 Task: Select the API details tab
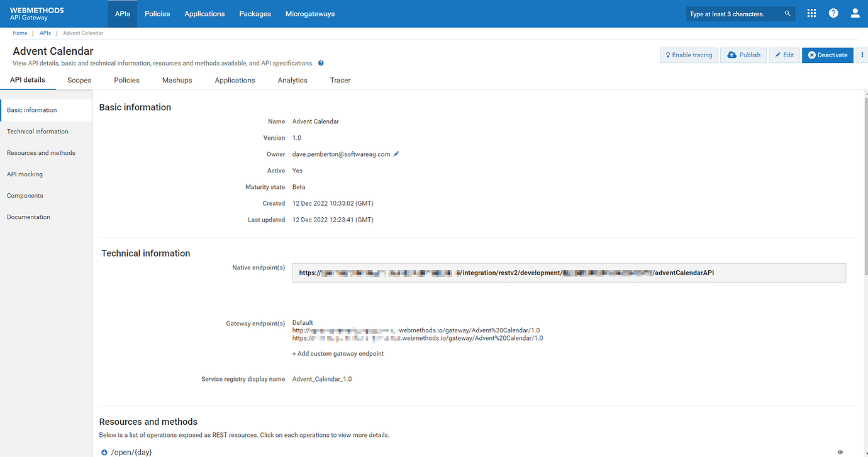[x=28, y=81]
